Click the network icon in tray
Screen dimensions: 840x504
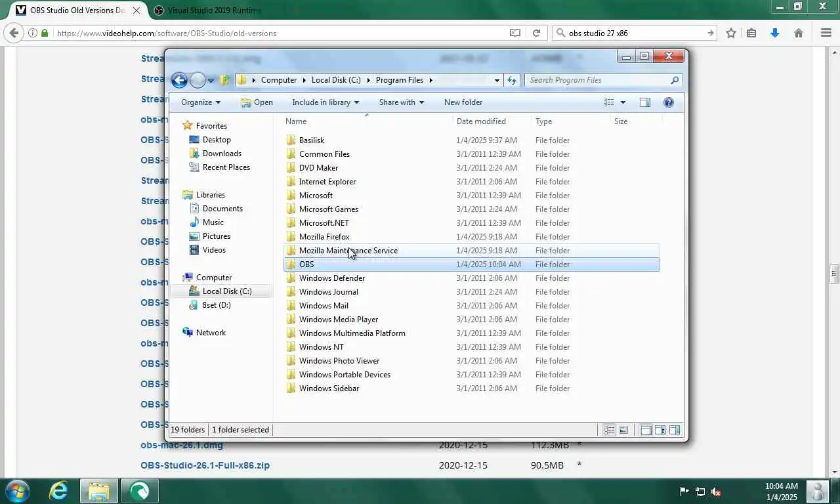[x=700, y=492]
